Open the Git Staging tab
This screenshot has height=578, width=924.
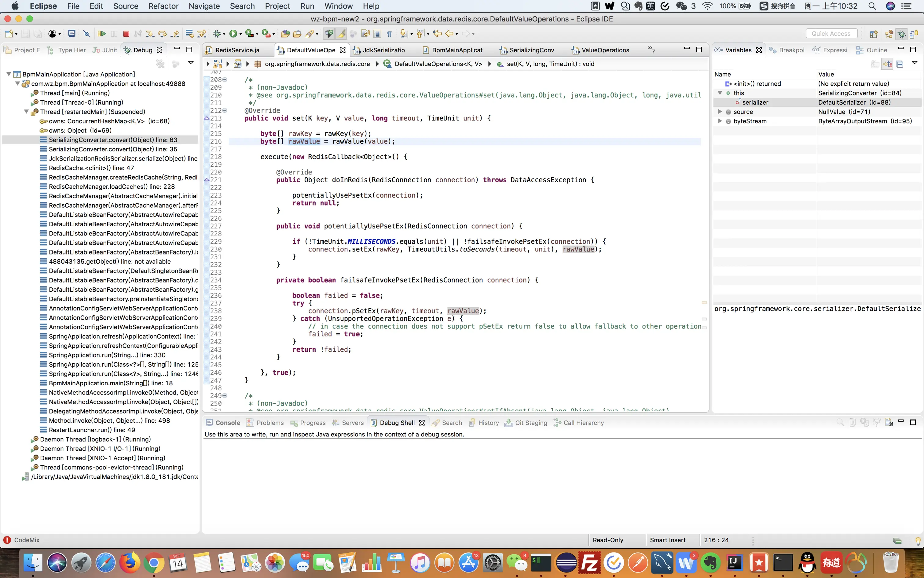(x=526, y=423)
